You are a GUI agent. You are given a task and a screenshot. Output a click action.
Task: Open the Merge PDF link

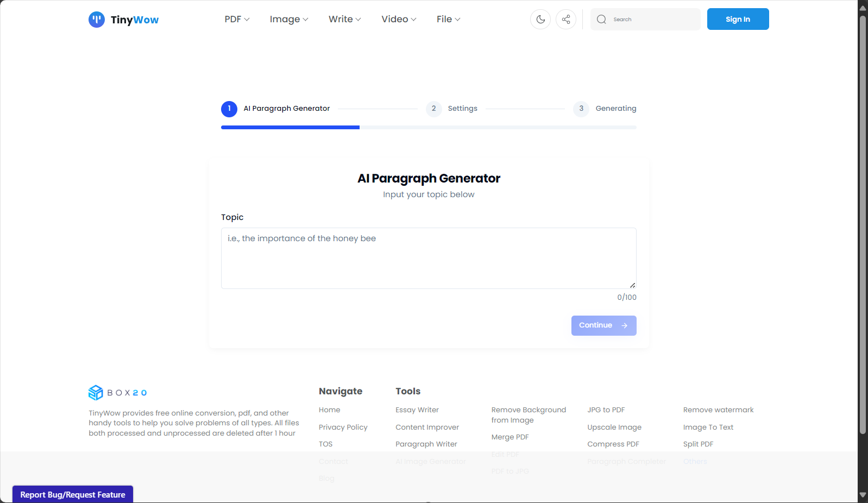click(510, 437)
